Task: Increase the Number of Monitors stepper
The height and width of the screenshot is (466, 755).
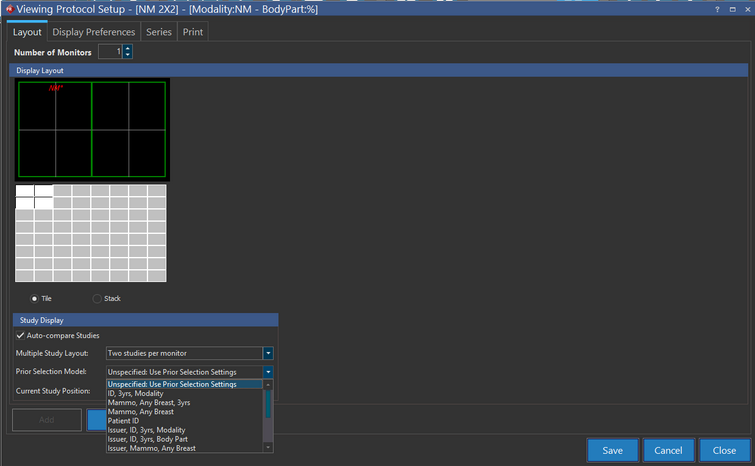Action: click(x=128, y=48)
